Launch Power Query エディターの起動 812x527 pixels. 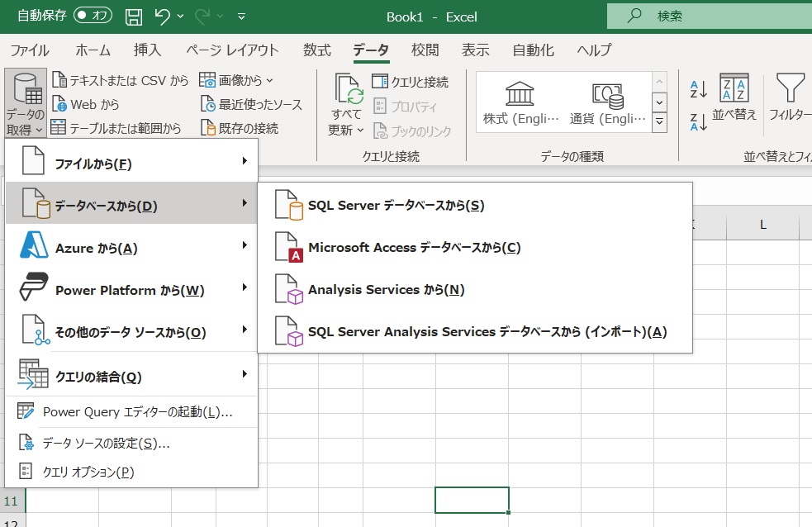pos(137,411)
